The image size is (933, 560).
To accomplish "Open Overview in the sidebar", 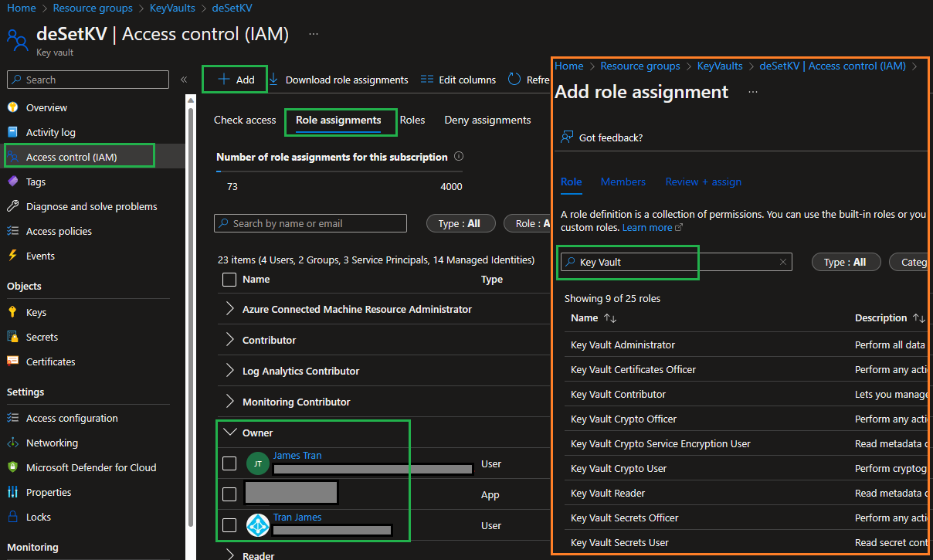I will point(46,107).
